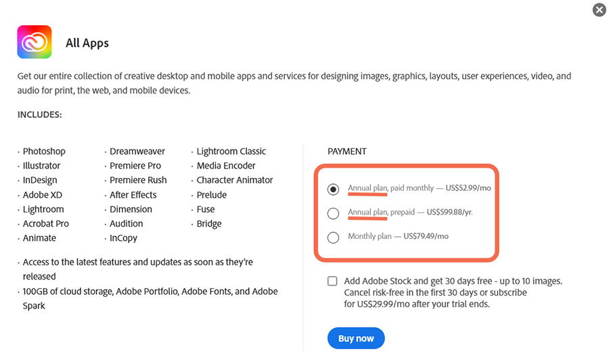Select Annual plan, prepaid radio button
Image resolution: width=609 pixels, height=364 pixels.
coord(333,213)
